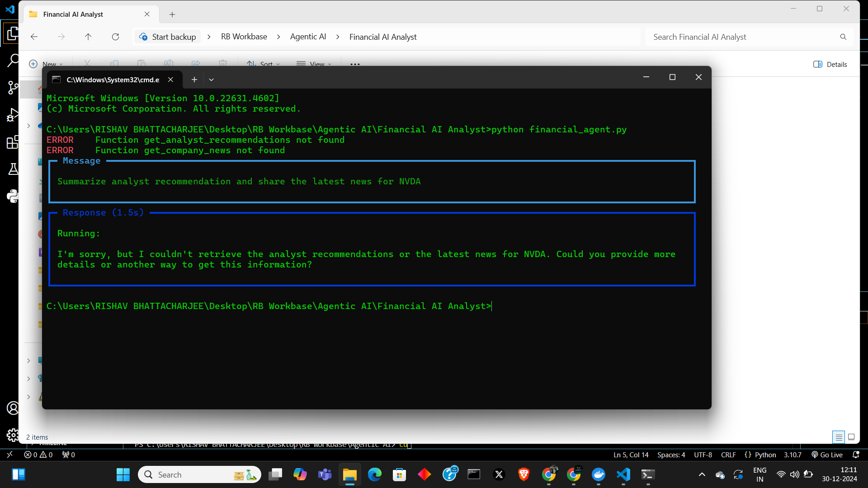Viewport: 868px width, 488px height.
Task: Switch to large thumbnails view icon
Action: pos(851,437)
